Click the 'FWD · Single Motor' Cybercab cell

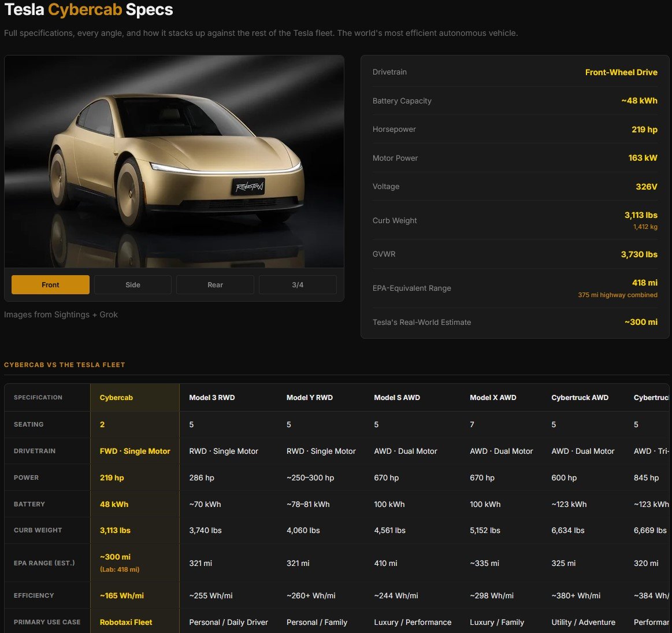coord(135,451)
